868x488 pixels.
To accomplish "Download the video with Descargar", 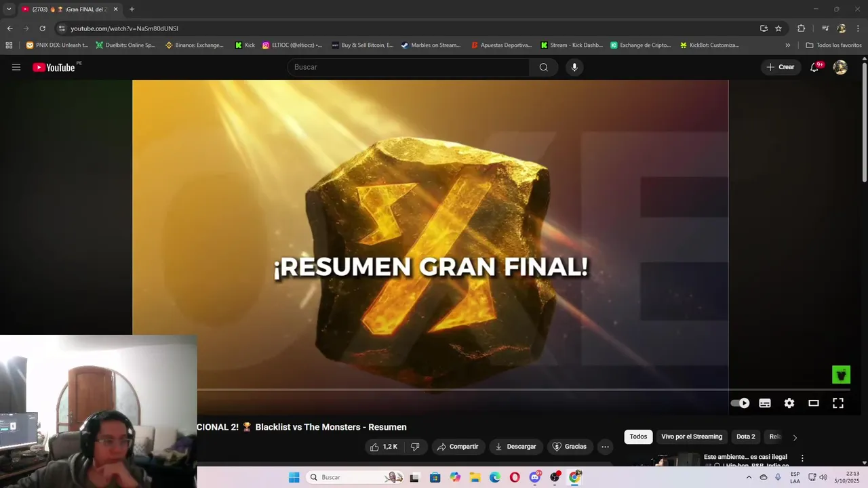I will (x=516, y=447).
